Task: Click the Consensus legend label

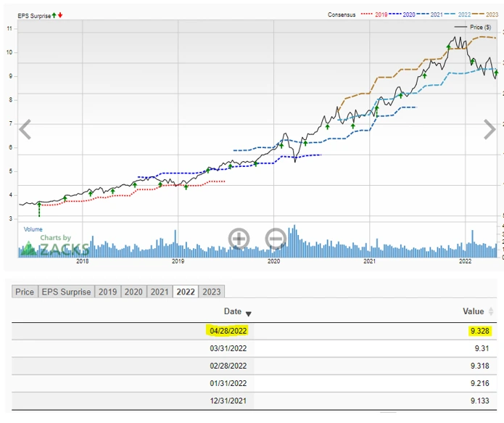Action: 342,15
